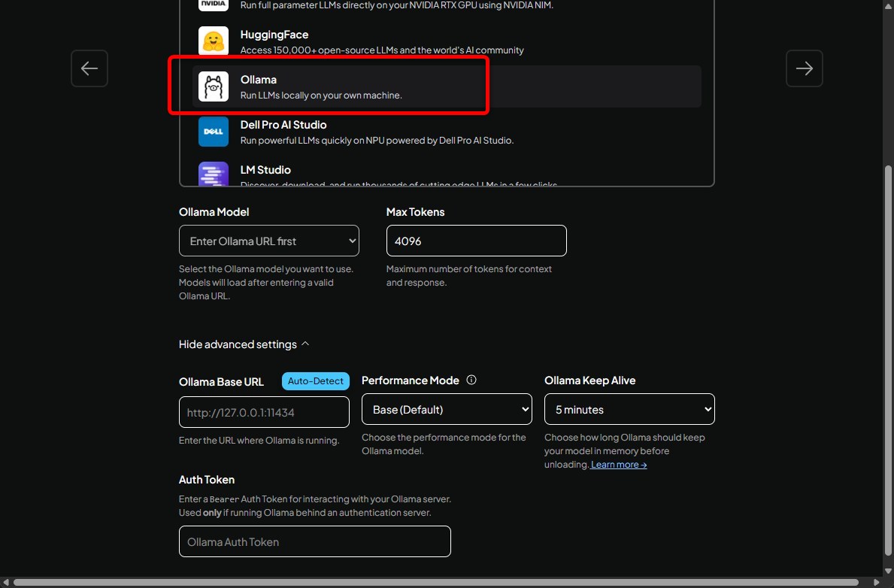This screenshot has height=588, width=894.
Task: Open the Performance Mode dropdown
Action: coord(447,409)
